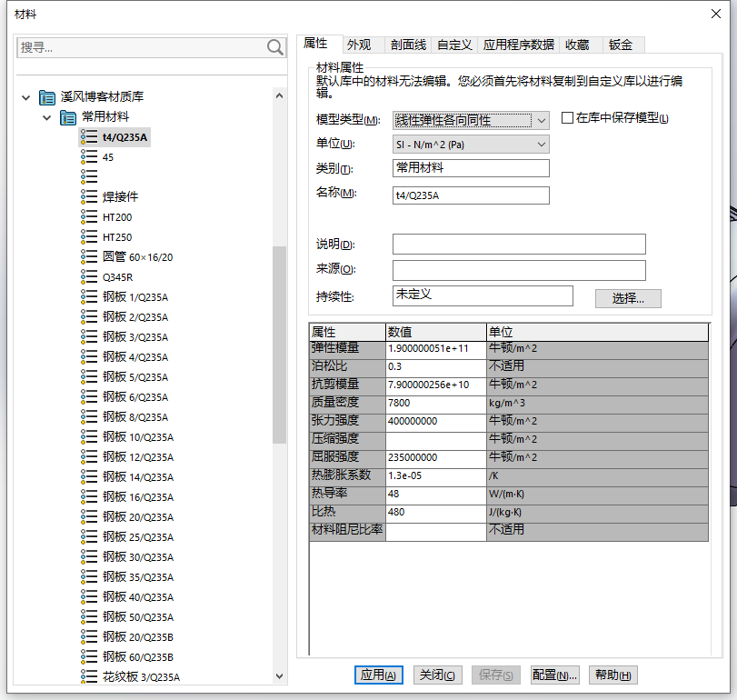Click the 选择 button next to 持续性

tap(627, 296)
